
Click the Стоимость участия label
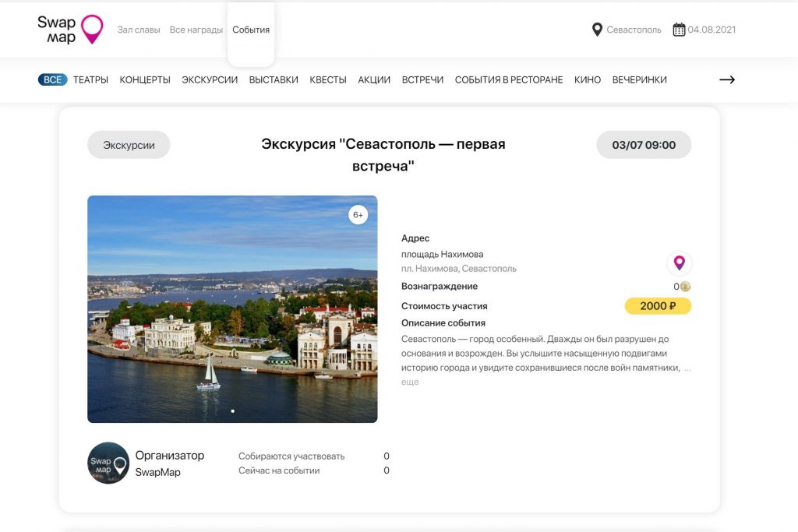444,306
